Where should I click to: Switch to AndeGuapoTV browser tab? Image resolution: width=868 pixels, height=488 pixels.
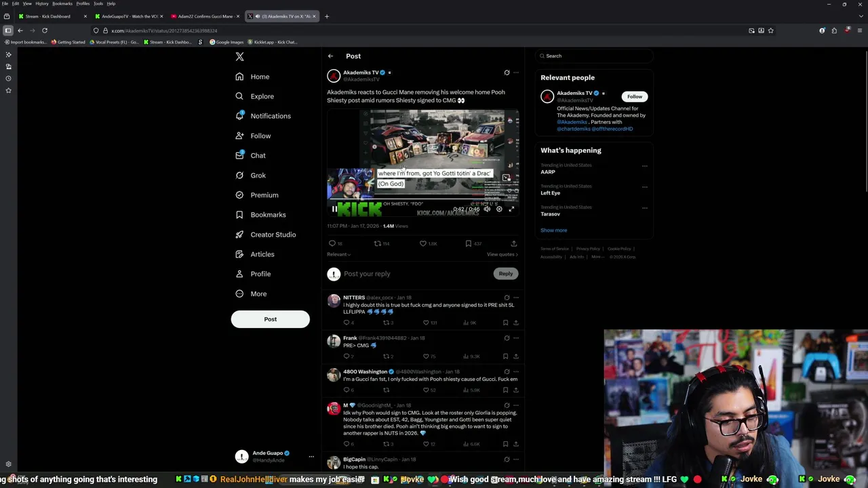tap(129, 16)
